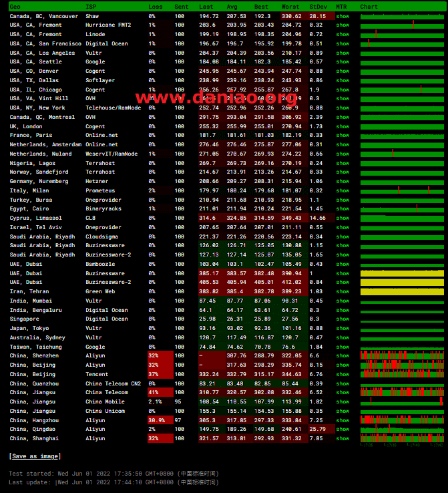Click the chart for Qingdao Aliyun
This screenshot has width=448, height=493.
click(x=402, y=429)
